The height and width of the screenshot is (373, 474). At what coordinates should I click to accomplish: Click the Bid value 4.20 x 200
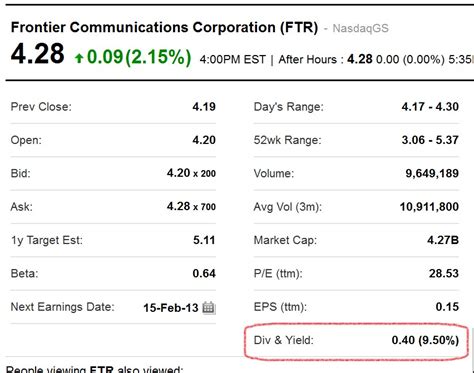191,173
